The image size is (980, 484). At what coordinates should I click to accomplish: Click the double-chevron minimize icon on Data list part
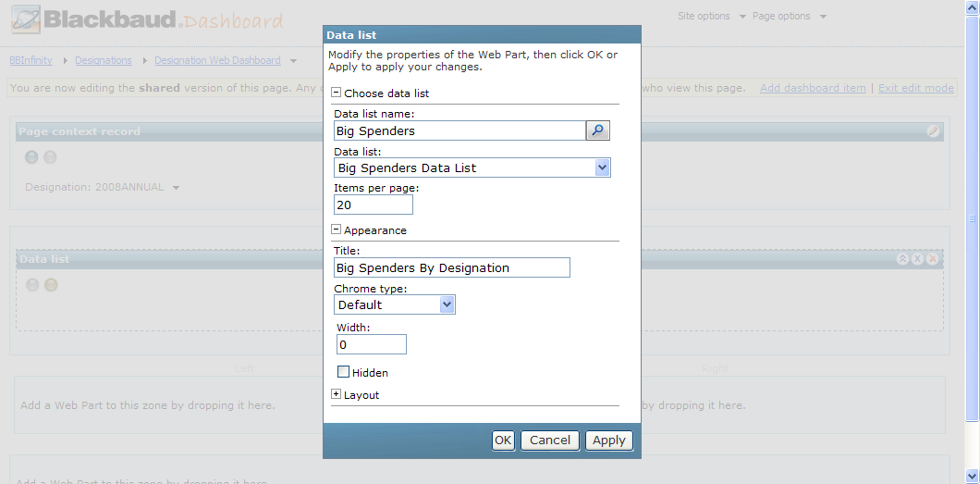[902, 259]
